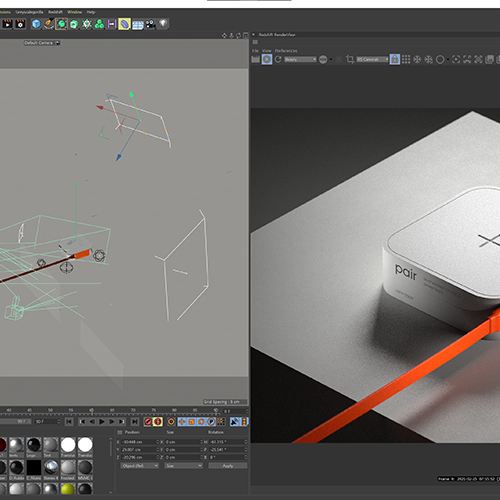Open the Window menu

point(75,12)
